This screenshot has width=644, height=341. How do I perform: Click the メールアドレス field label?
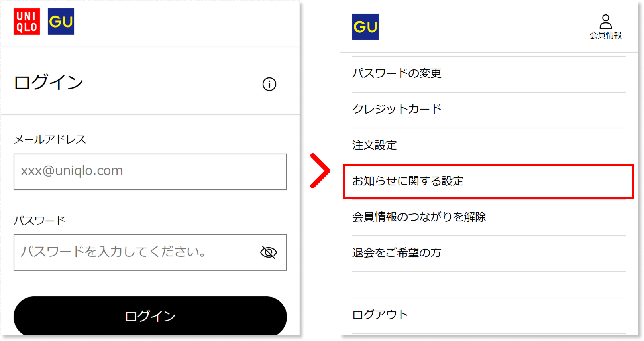coord(50,139)
